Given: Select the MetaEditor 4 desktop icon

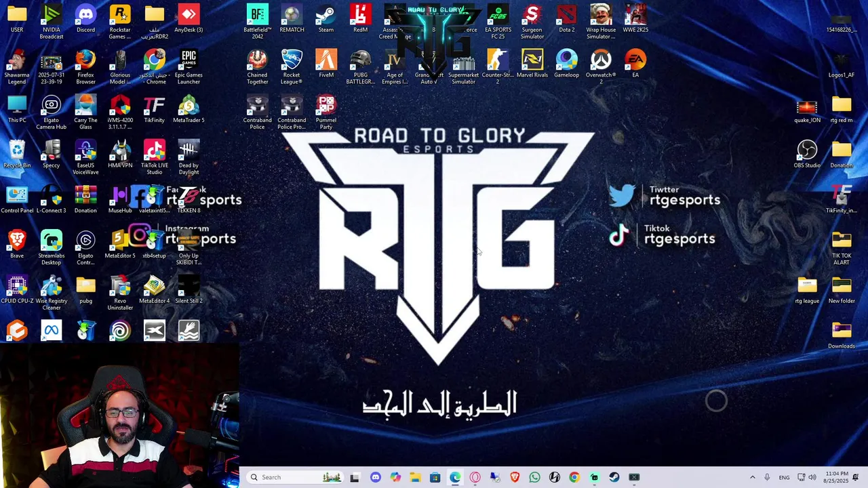Looking at the screenshot, I should pyautogui.click(x=154, y=290).
